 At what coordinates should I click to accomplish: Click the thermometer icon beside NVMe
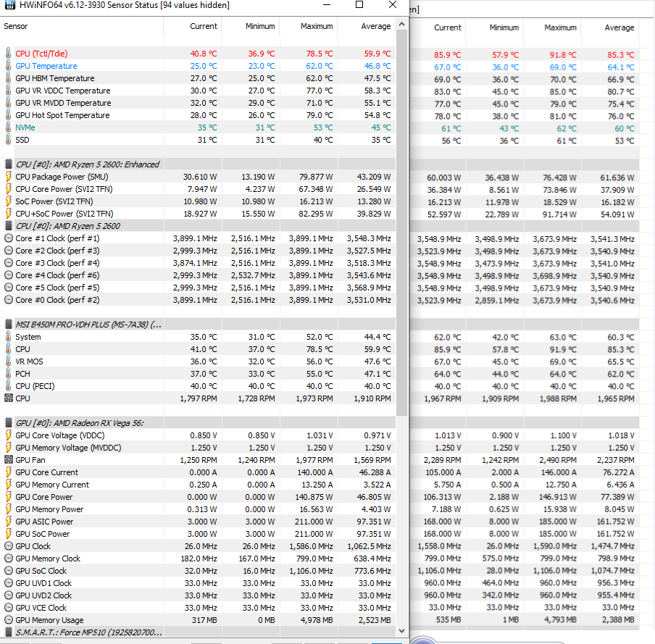click(8, 127)
